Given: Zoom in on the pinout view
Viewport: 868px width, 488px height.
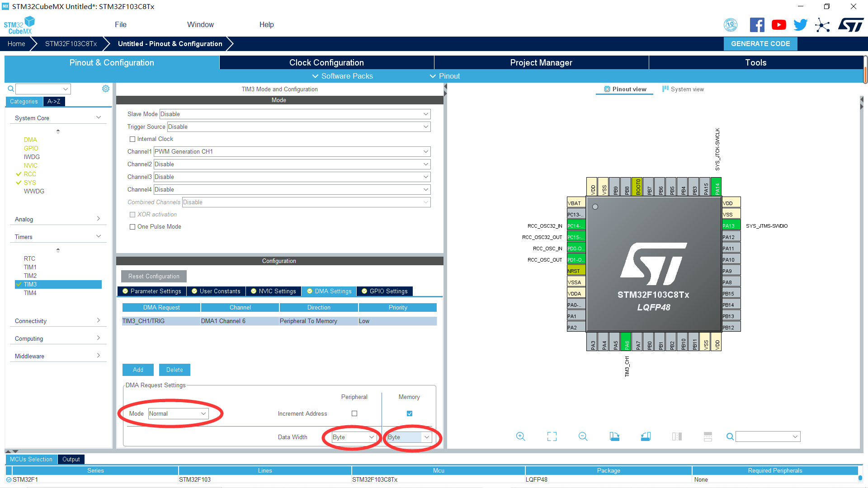Looking at the screenshot, I should (520, 436).
